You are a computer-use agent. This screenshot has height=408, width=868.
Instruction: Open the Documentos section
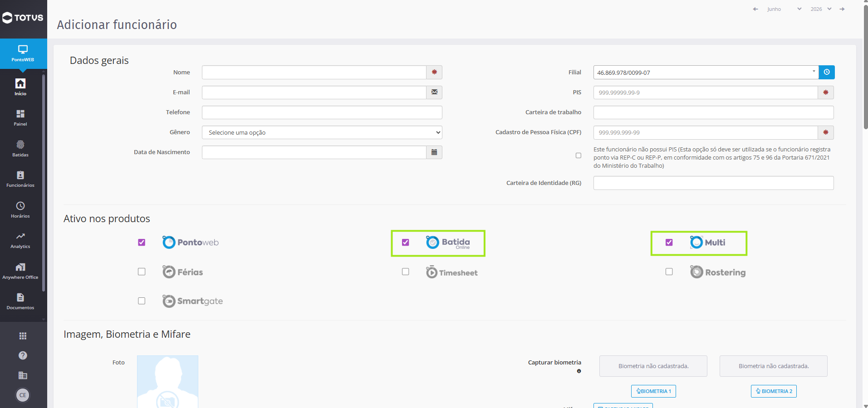pos(20,301)
